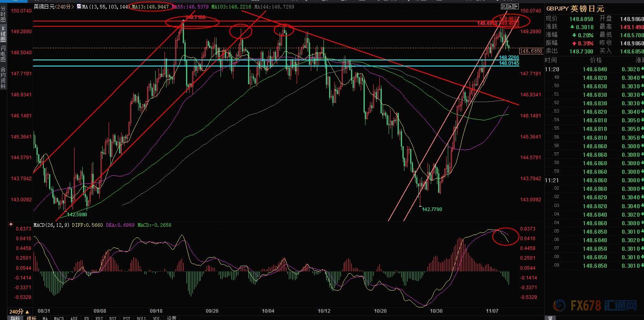Switch indicator to RSI
The height and width of the screenshot is (320, 644).
coord(113,318)
